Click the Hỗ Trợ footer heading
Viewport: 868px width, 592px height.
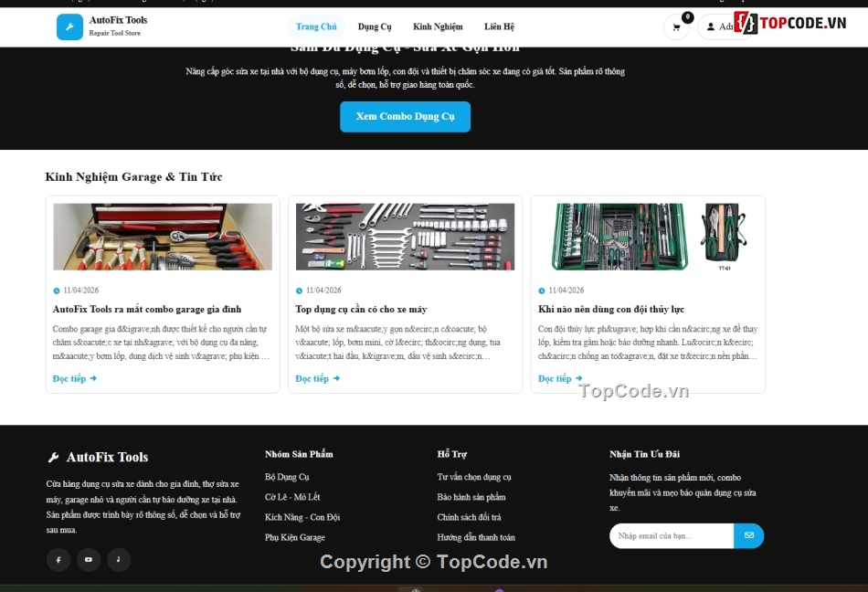(451, 454)
